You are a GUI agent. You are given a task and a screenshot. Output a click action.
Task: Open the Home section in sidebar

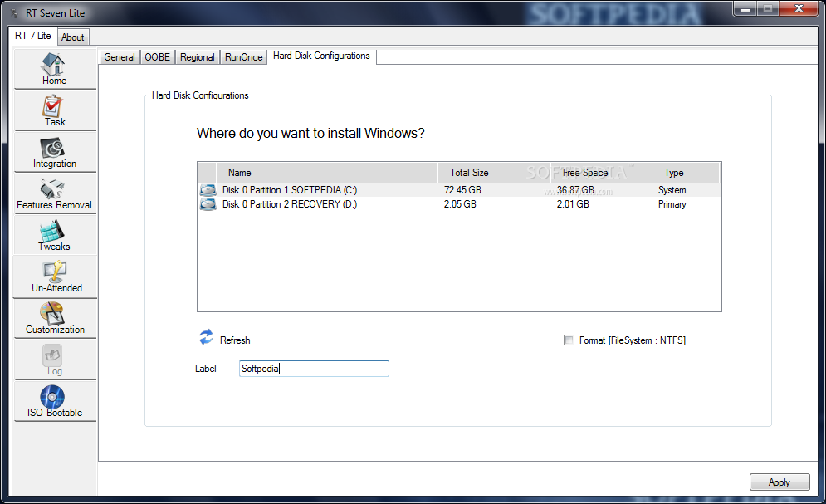click(x=55, y=69)
